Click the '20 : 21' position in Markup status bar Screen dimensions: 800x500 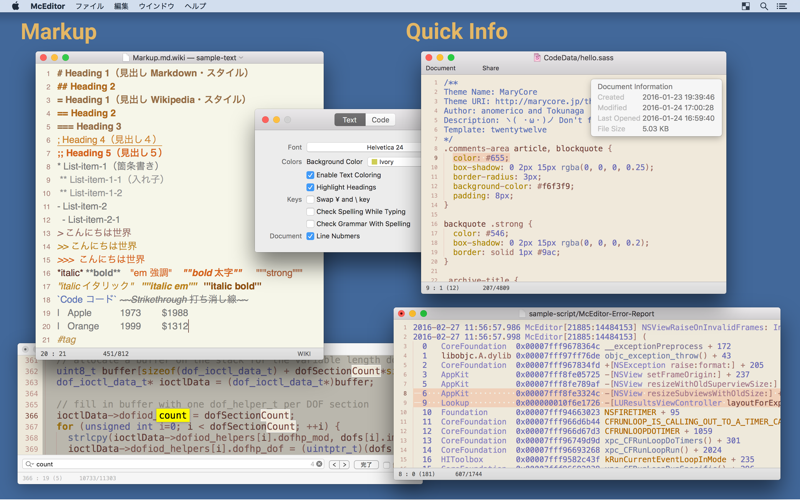51,354
